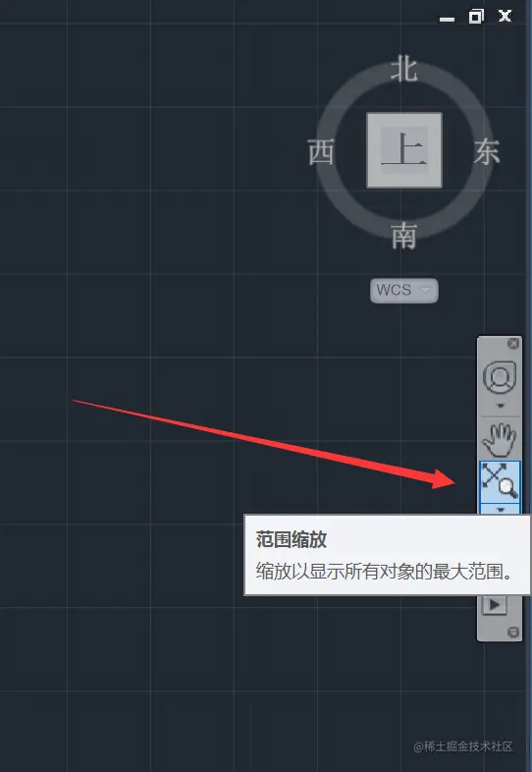532x772 pixels.
Task: Click an empty area of the drawing grid
Action: [147, 247]
